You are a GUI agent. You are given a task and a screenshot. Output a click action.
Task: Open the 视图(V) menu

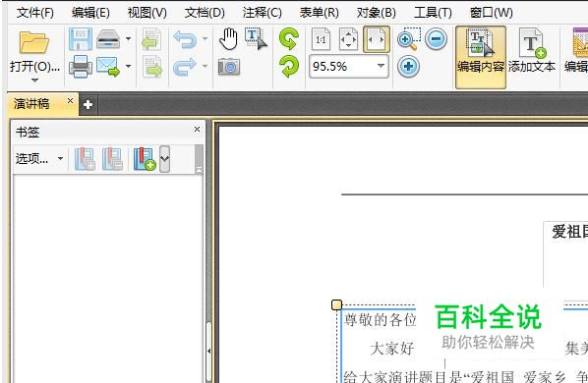pyautogui.click(x=147, y=13)
